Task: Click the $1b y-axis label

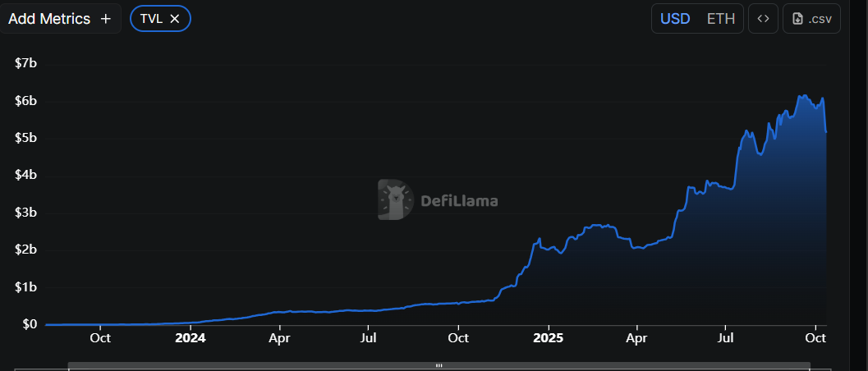Action: point(26,287)
